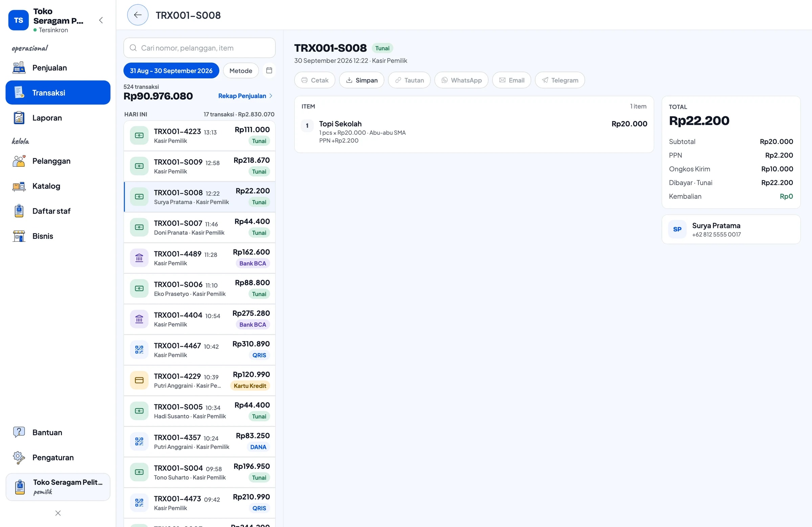The width and height of the screenshot is (812, 527).
Task: Share the receipt via WhatsApp
Action: [x=461, y=80]
